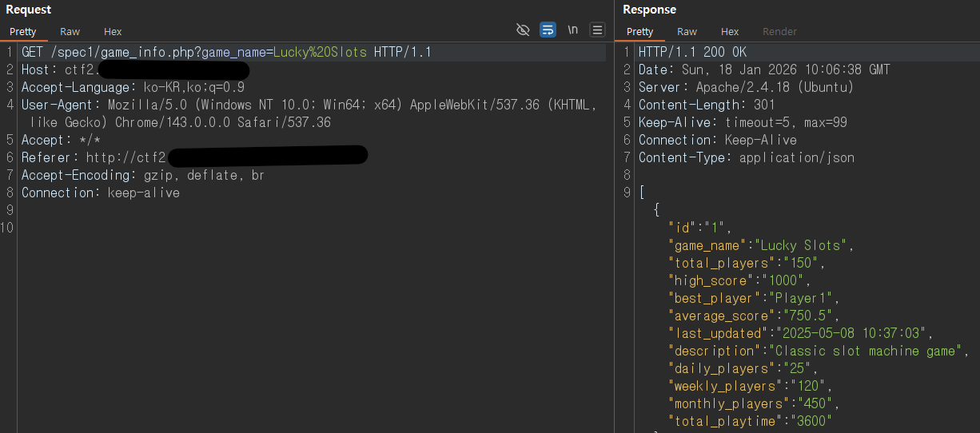Click the GET request line text
980x433 pixels.
pos(226,53)
